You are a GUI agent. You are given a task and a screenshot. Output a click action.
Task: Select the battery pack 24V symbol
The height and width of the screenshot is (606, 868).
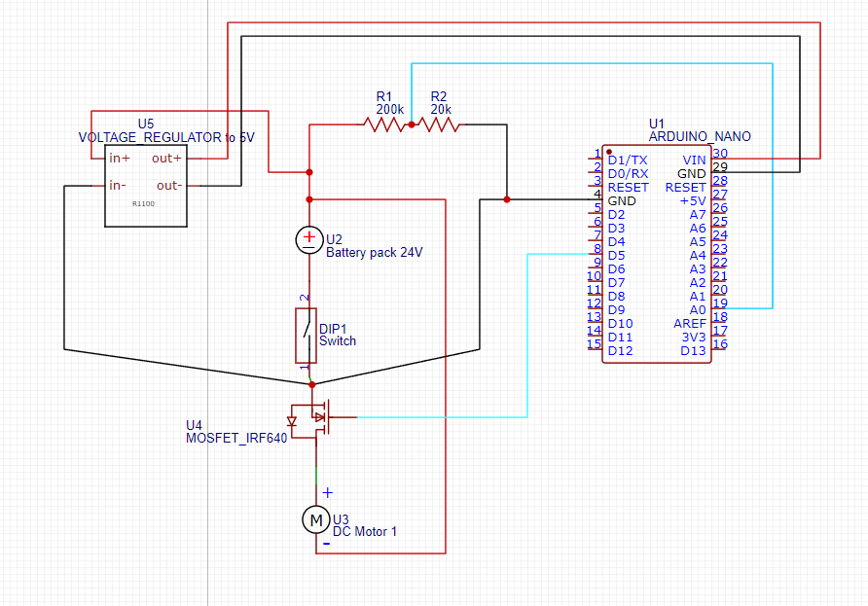coord(308,240)
